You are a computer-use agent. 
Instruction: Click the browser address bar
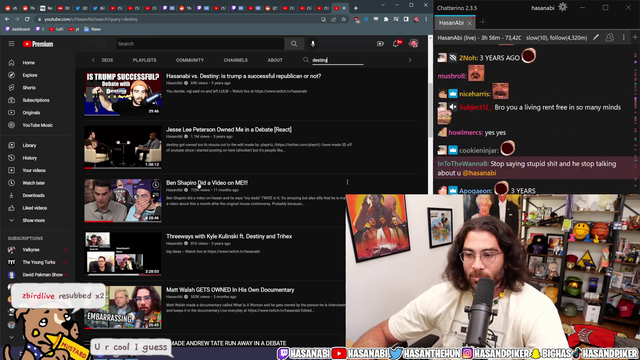[180, 19]
